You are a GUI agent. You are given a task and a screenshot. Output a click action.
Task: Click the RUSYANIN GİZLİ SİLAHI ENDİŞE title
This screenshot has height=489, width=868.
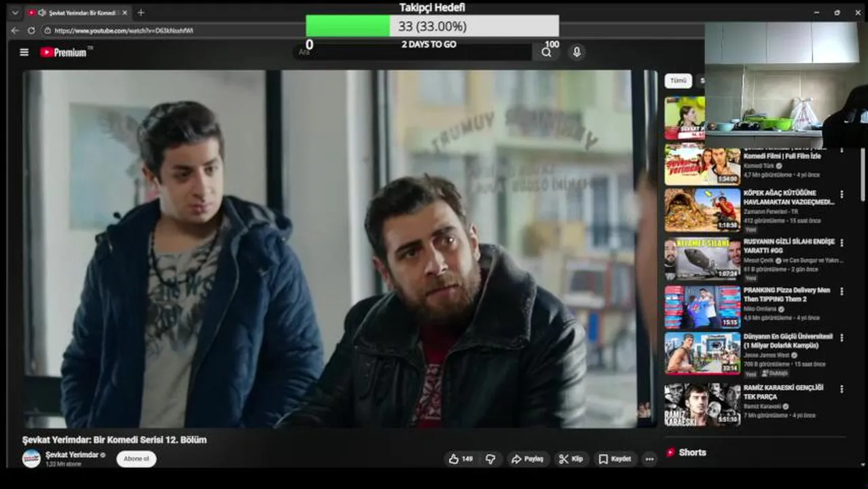click(x=789, y=246)
